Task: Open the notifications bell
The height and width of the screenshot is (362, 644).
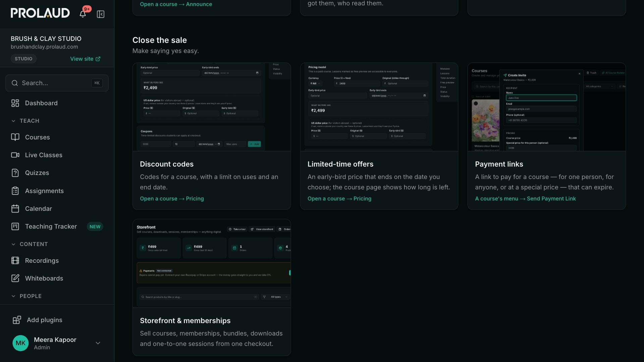Action: point(83,14)
